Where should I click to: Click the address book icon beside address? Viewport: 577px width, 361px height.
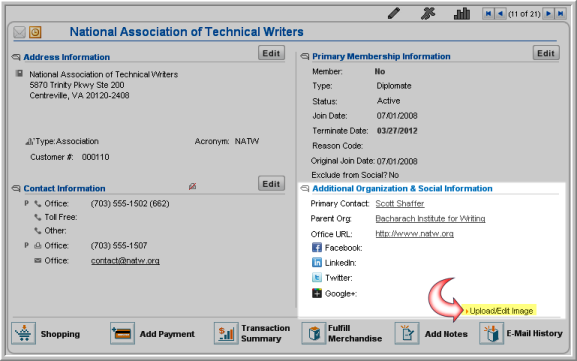click(x=19, y=74)
